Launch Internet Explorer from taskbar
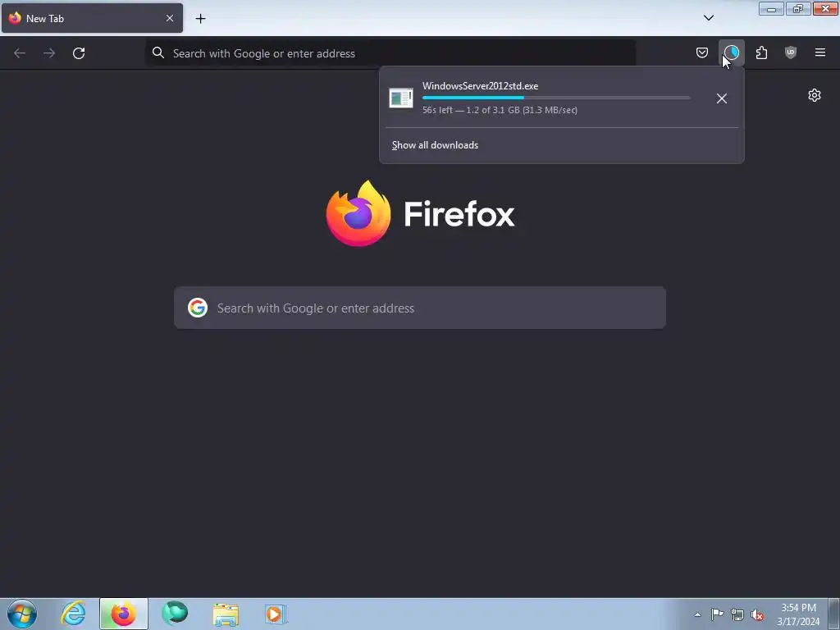The width and height of the screenshot is (840, 630). click(73, 614)
